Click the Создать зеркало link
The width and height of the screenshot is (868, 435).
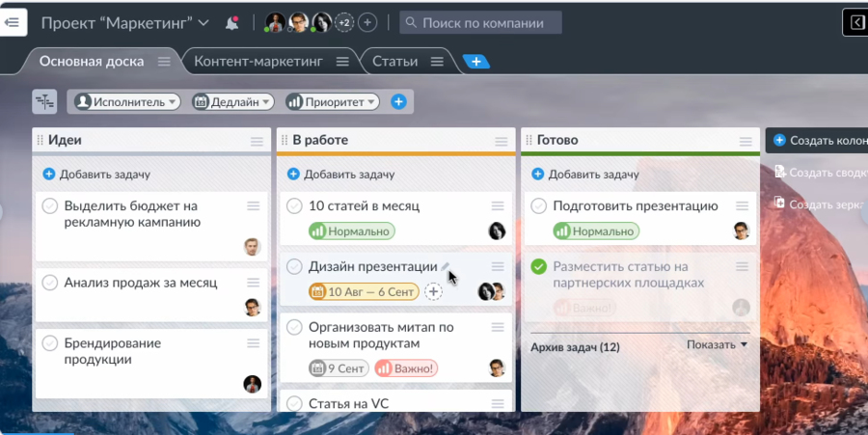[821, 204]
